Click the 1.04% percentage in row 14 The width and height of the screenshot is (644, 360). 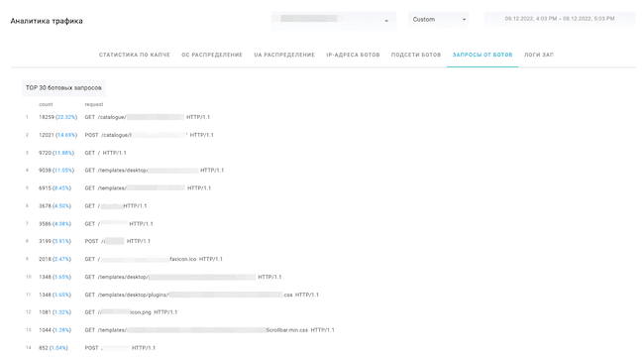coord(58,348)
